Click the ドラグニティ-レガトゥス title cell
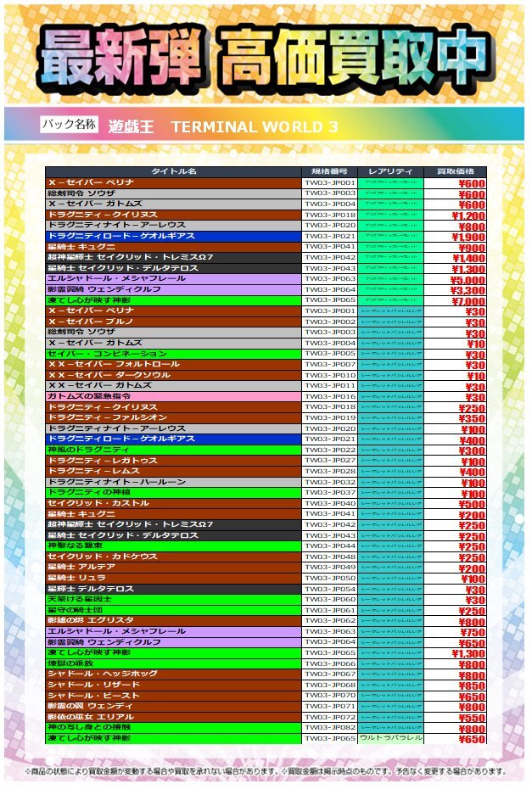 pyautogui.click(x=174, y=461)
